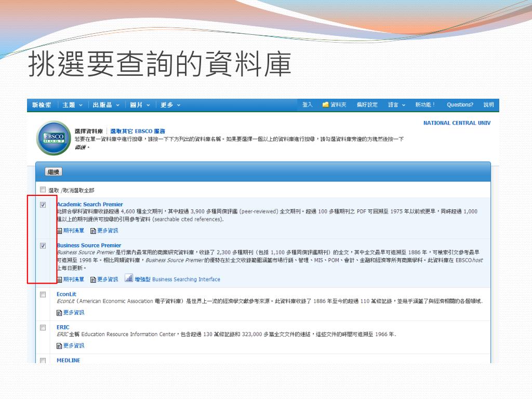Image resolution: width=532 pixels, height=399 pixels.
Task: Click 期刊清單 icon under Business Source Premier
Action: 59,280
